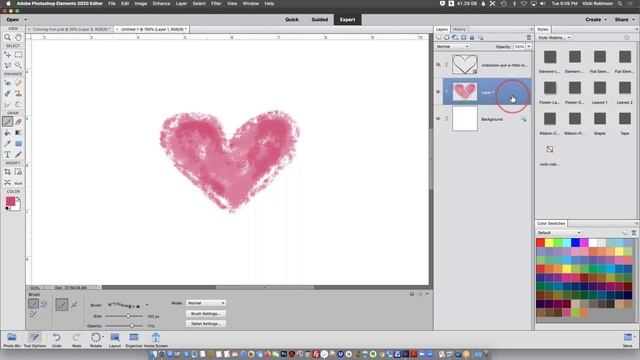Select the Pencil tool
The height and width of the screenshot is (360, 640).
18,155
